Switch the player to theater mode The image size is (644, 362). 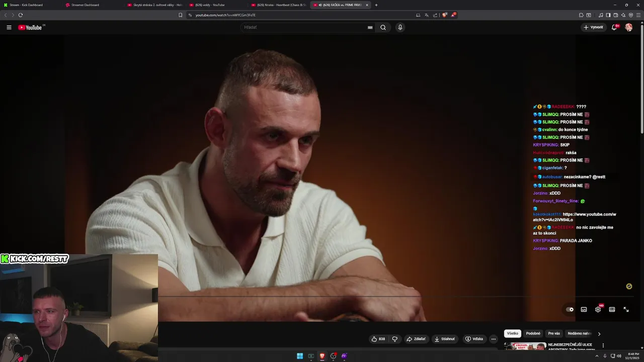pyautogui.click(x=612, y=309)
